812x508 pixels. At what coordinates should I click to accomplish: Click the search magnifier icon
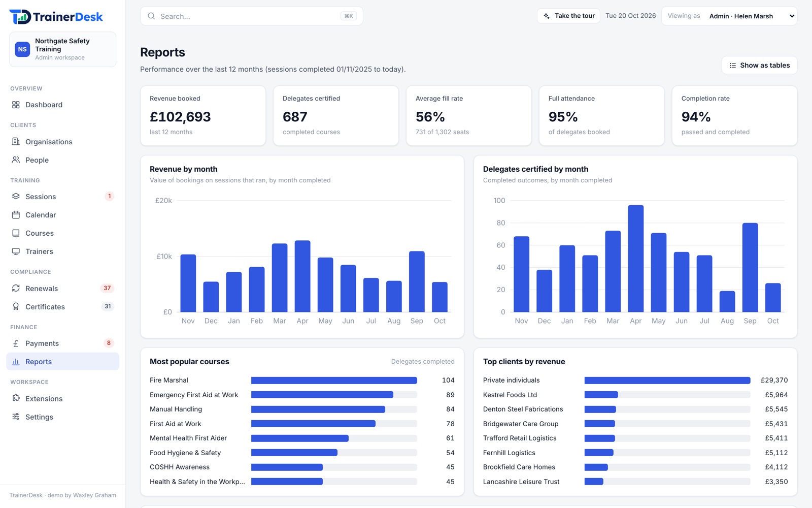(x=151, y=16)
